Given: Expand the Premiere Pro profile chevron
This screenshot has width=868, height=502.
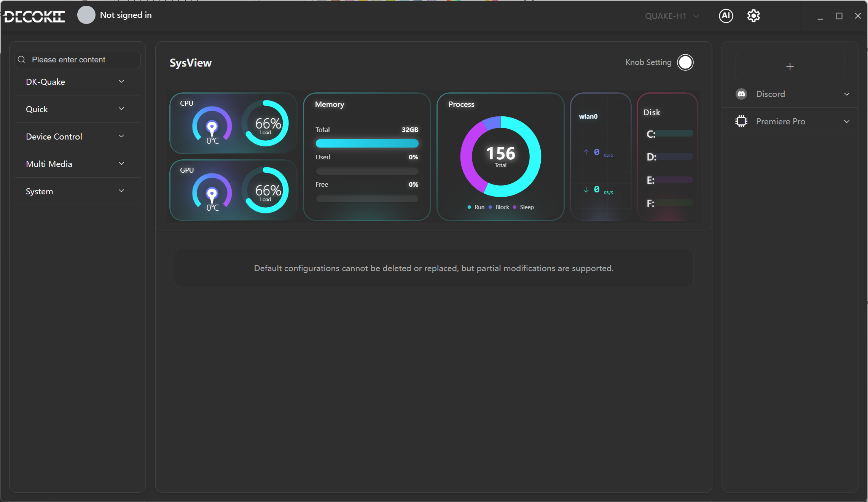Looking at the screenshot, I should [847, 121].
